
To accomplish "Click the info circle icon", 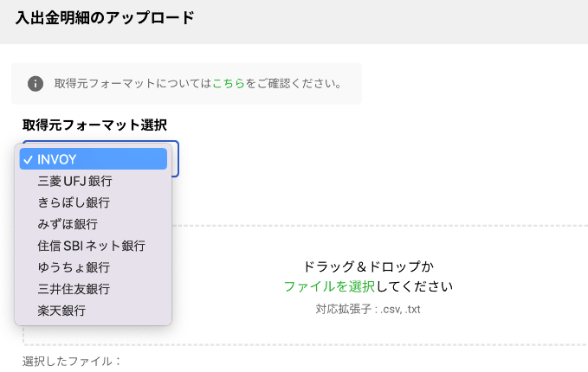I will coord(36,84).
